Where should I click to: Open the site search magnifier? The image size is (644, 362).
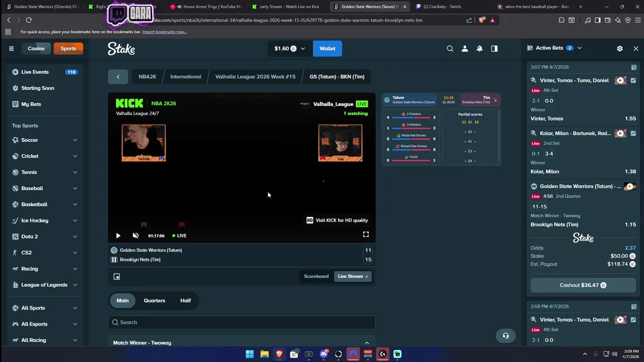click(450, 49)
